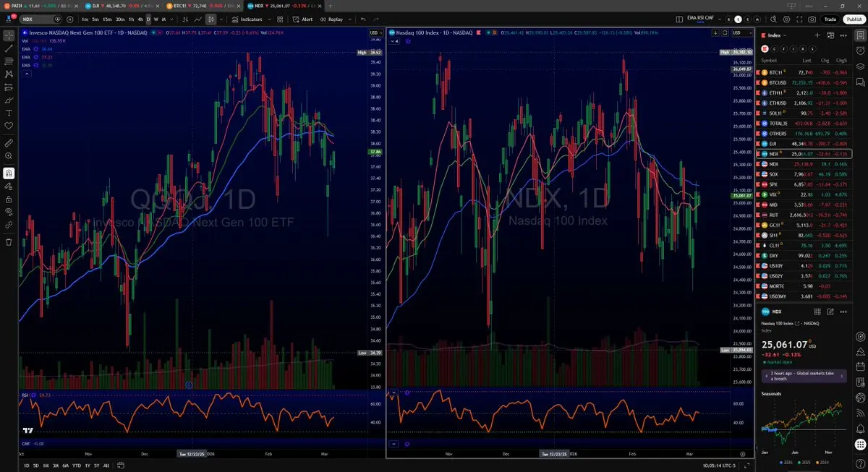This screenshot has width=868, height=472.
Task: Select the 6M date range
Action: click(66, 465)
